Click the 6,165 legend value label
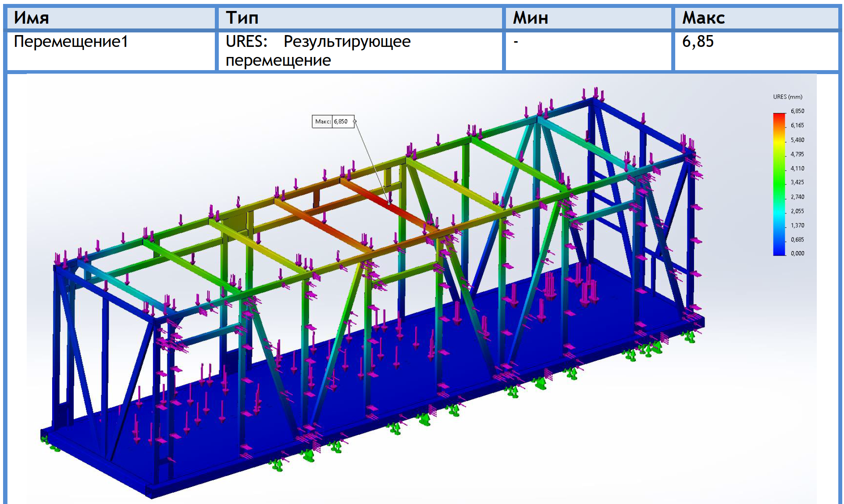The height and width of the screenshot is (504, 844). coord(797,125)
